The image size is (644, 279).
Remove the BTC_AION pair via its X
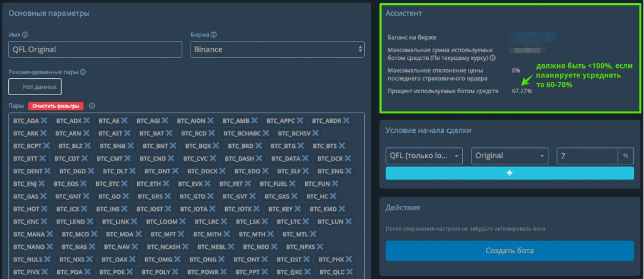[210, 120]
